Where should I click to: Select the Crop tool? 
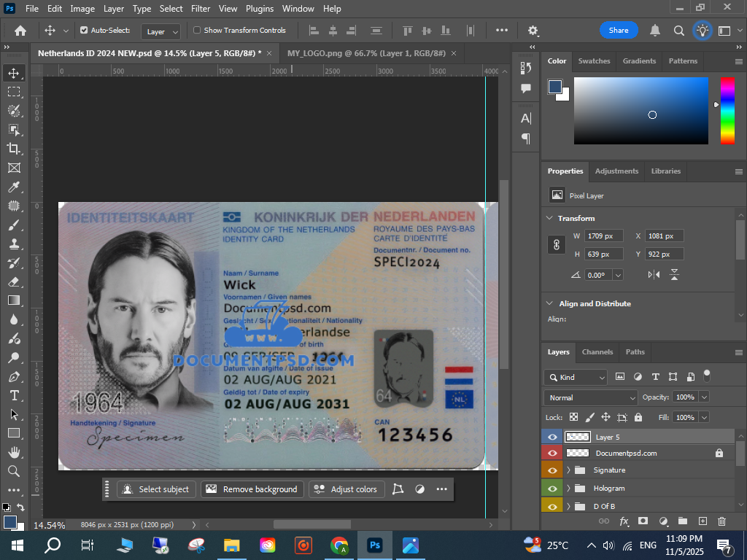14,149
